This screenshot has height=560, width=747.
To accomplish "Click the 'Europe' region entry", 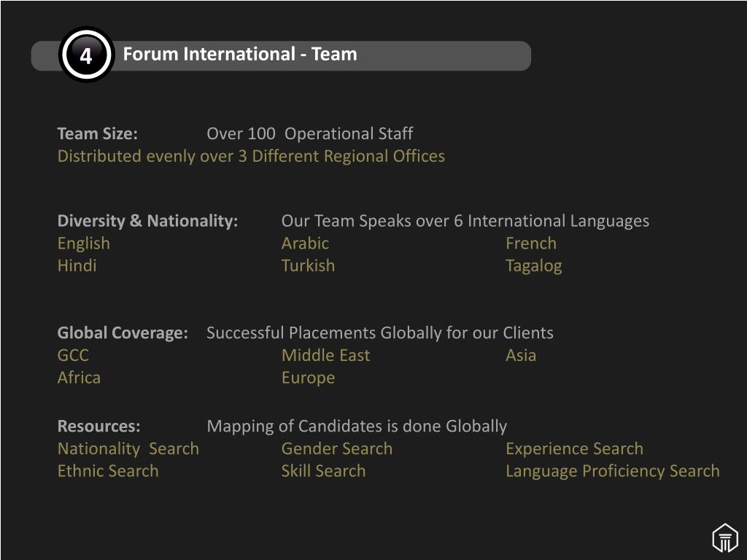I will pos(309,378).
